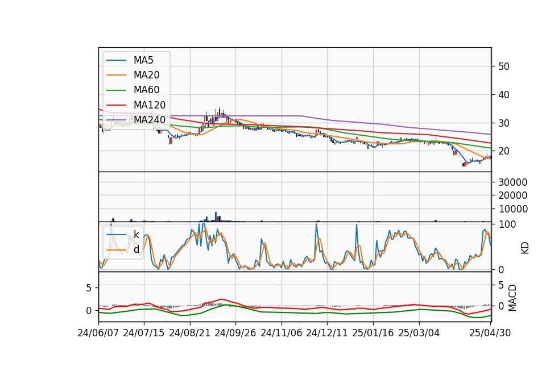Click the green MA60 legend line sample
This screenshot has width=546, height=392.
pyautogui.click(x=116, y=90)
